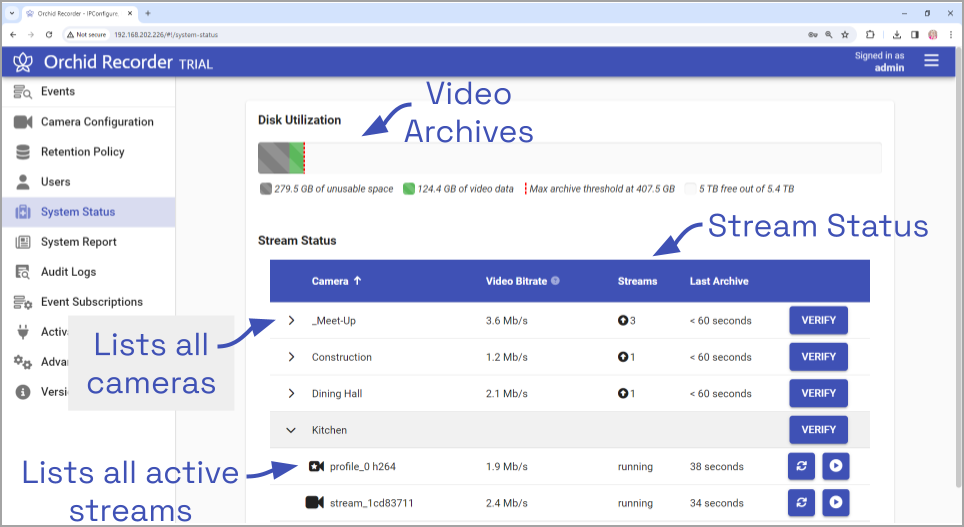Viewport: 964px width, 527px height.
Task: Click refresh icon for profile_0 h264 stream
Action: tap(801, 467)
